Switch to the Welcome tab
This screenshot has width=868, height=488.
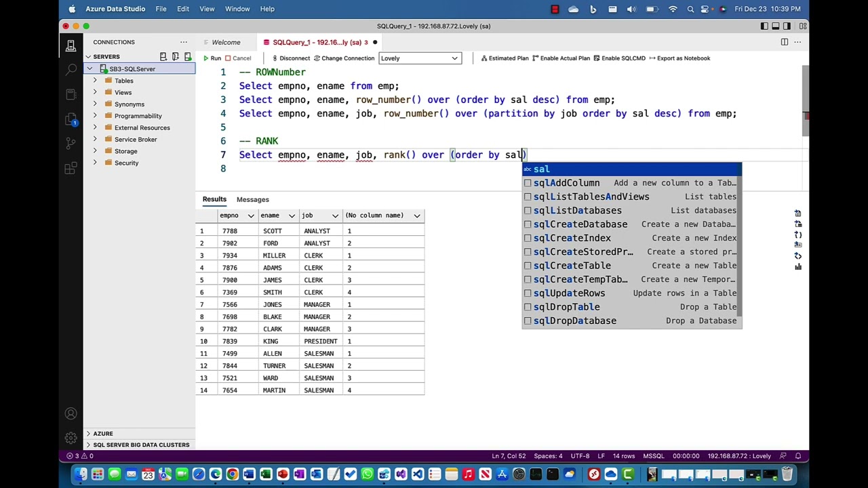point(226,42)
